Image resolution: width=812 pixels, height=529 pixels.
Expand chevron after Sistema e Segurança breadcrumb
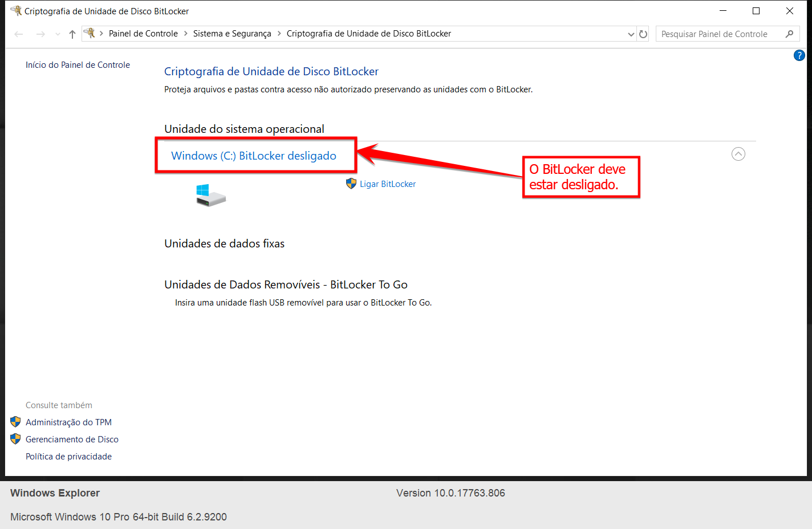[x=279, y=34]
